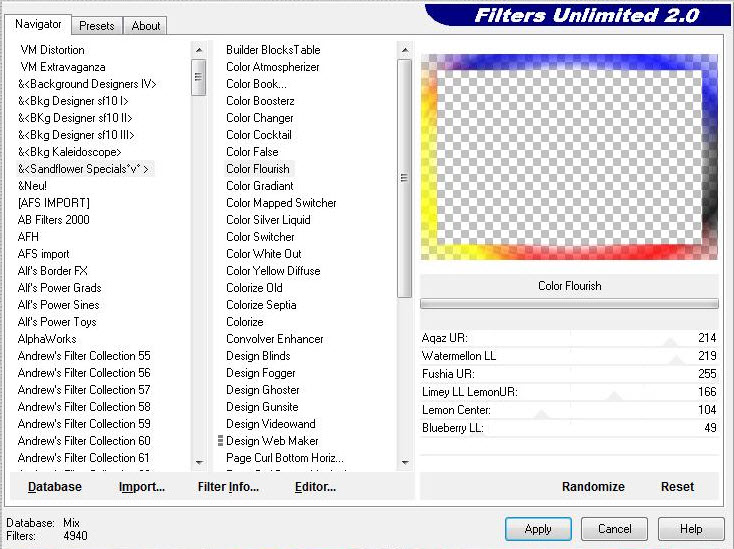Switch to the Presets tab
Screen dimensions: 734x549
pos(96,26)
